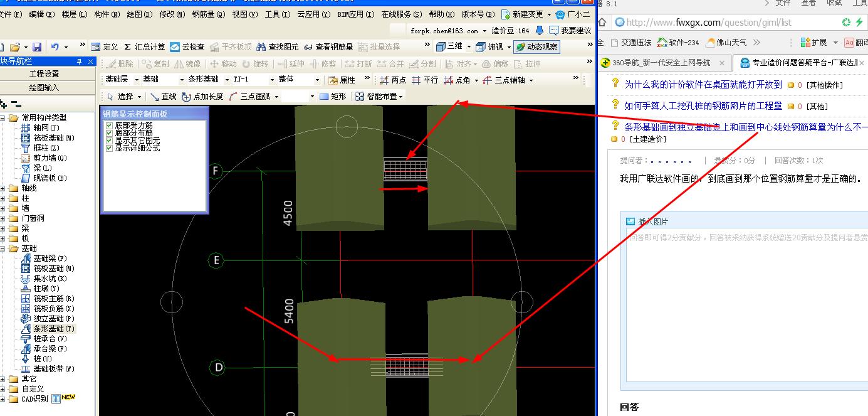The image size is (868, 416).
Task: Click the Save disk icon in toolbar
Action: click(x=37, y=47)
